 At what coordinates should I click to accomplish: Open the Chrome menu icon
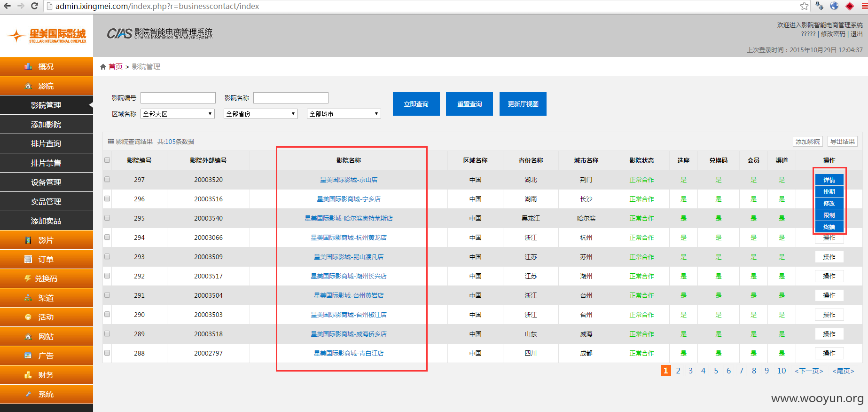pos(864,6)
